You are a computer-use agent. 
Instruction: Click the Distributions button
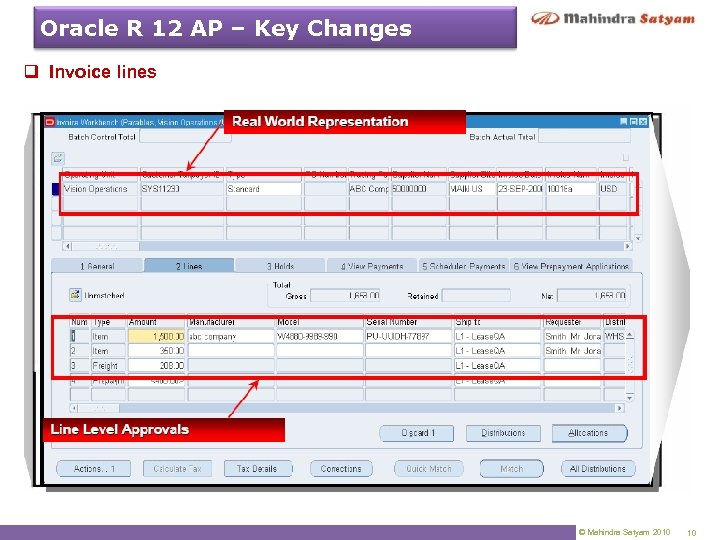tap(503, 433)
